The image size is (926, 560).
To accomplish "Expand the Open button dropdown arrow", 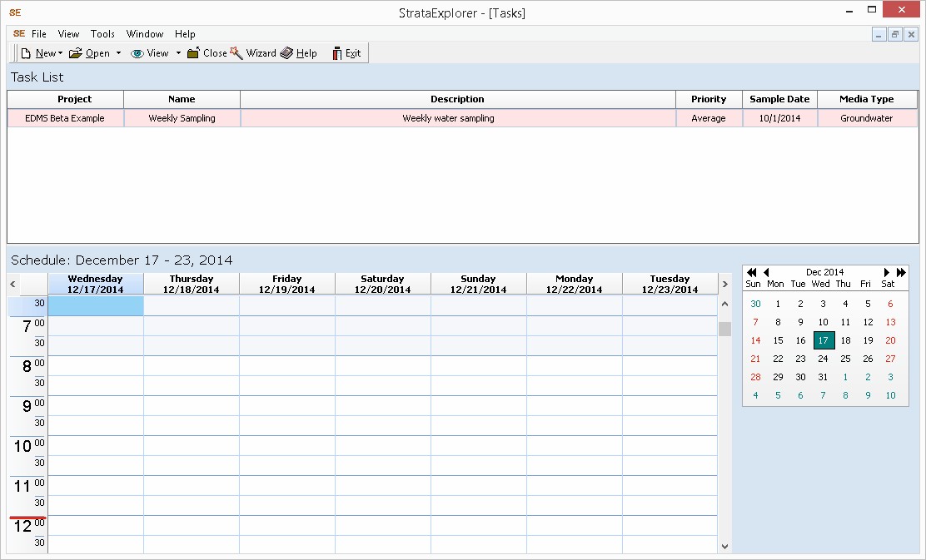I will (x=118, y=53).
